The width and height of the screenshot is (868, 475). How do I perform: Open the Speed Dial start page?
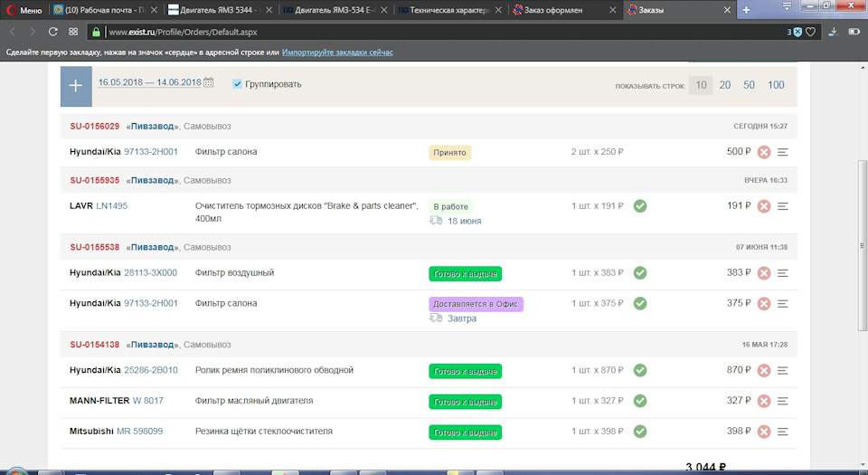coord(73,32)
